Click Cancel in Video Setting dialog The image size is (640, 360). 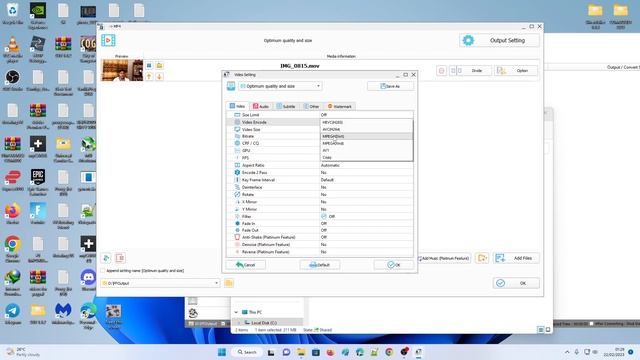[x=246, y=265]
